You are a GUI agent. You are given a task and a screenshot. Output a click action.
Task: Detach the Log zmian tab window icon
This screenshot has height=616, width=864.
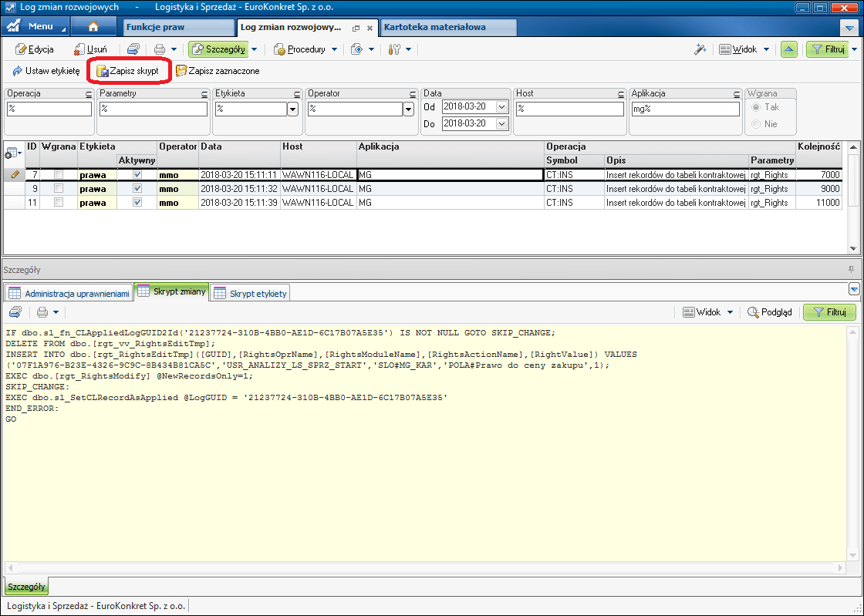(x=356, y=28)
